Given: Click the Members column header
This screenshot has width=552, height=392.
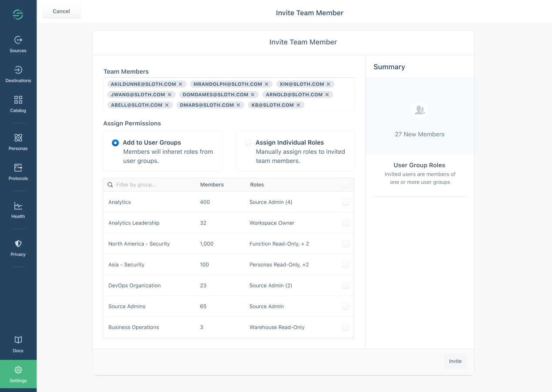Looking at the screenshot, I should [x=212, y=185].
